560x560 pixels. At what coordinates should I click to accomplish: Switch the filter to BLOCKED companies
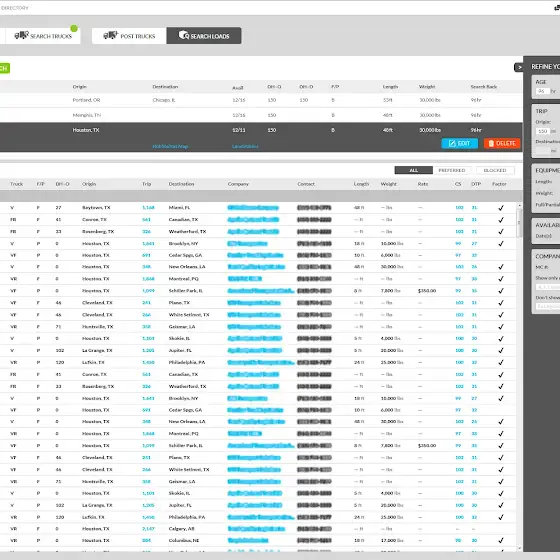pyautogui.click(x=495, y=170)
